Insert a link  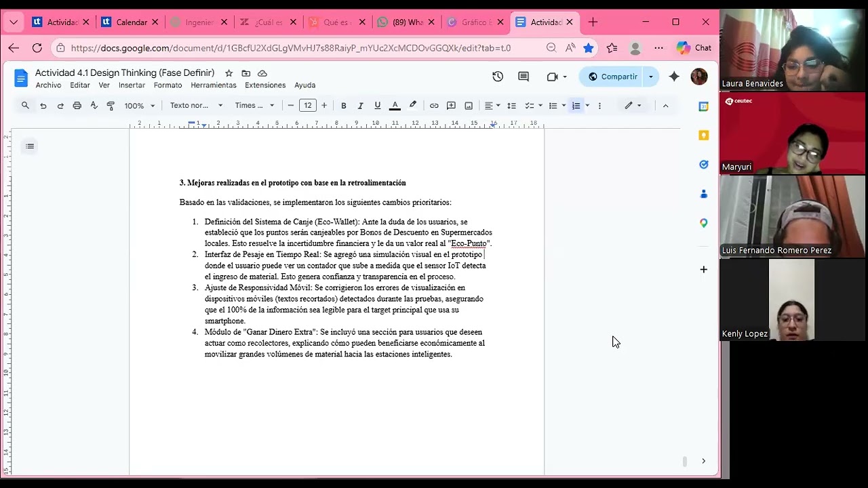(434, 106)
